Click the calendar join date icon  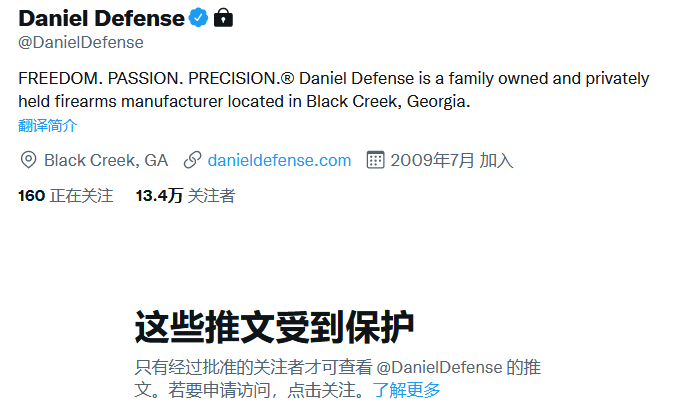coord(376,160)
